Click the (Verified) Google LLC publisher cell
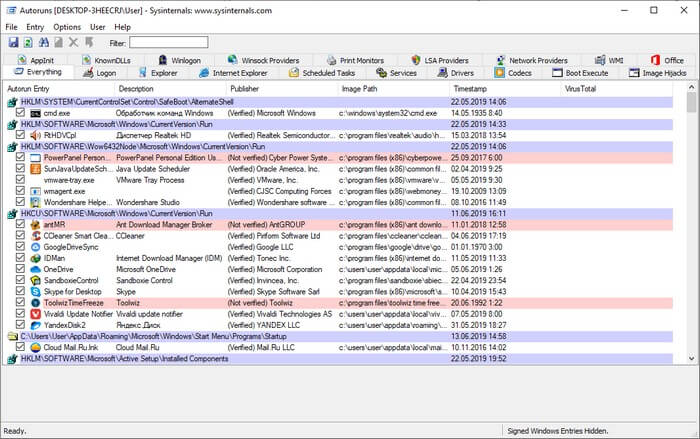The image size is (700, 439). point(261,247)
